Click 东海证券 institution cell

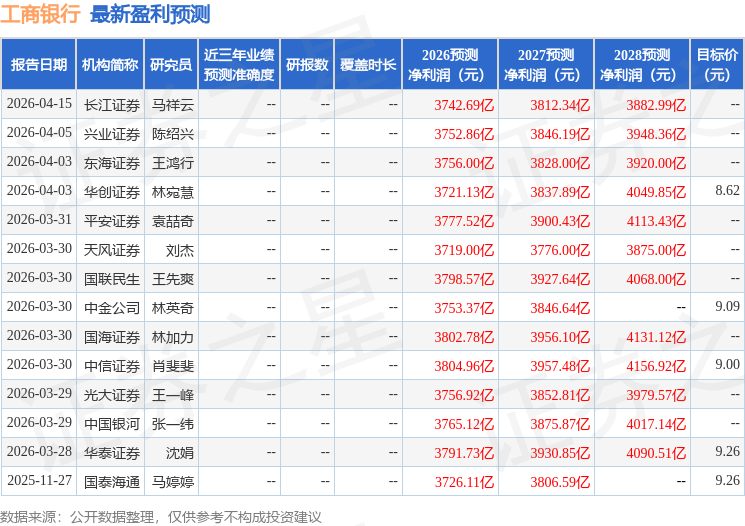click(112, 163)
